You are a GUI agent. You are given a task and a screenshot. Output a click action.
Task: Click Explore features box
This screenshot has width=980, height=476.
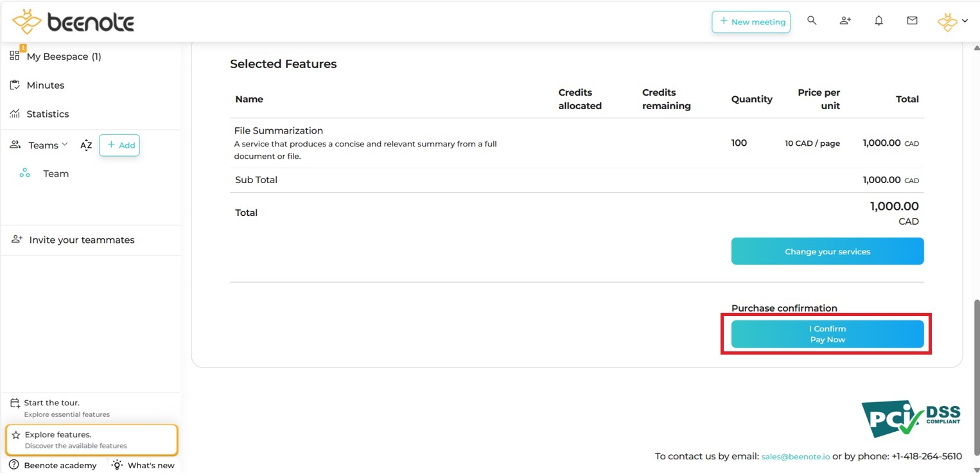click(91, 439)
